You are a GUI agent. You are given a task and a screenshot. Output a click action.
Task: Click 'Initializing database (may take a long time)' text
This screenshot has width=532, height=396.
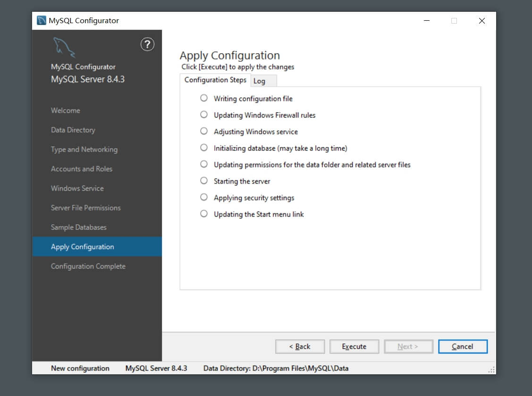pyautogui.click(x=280, y=148)
